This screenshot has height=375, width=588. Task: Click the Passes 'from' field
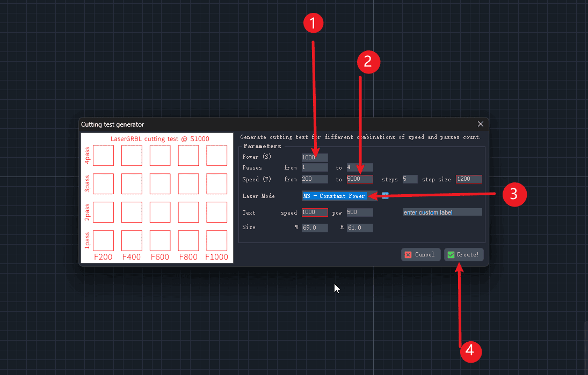point(315,167)
